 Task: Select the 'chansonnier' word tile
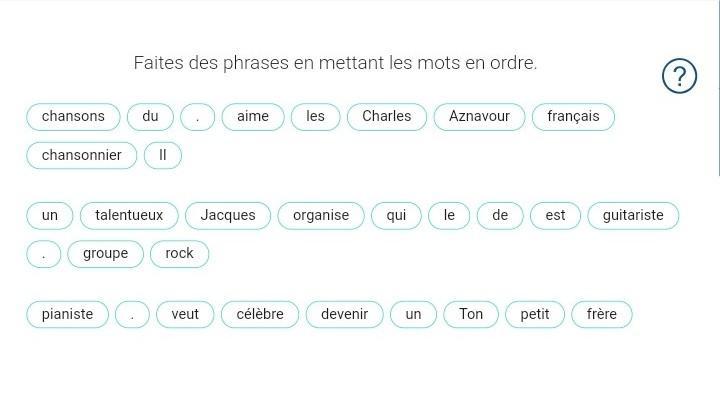[81, 156]
